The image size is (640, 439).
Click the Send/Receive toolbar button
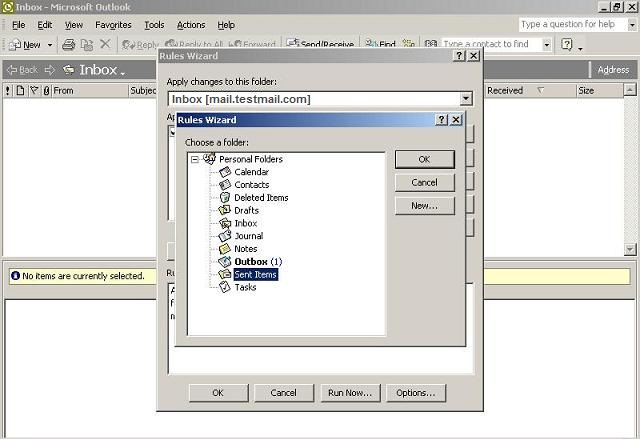coord(320,44)
